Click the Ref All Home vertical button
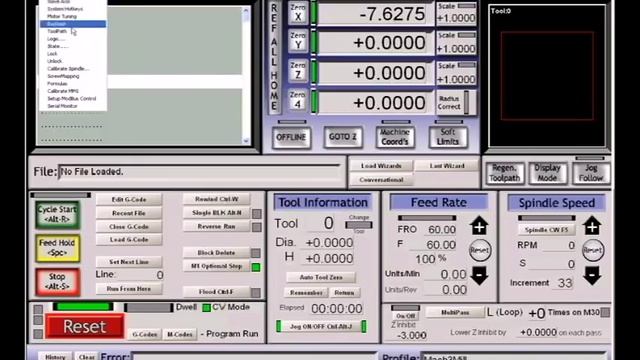Image resolution: width=640 pixels, height=360 pixels. (x=274, y=57)
